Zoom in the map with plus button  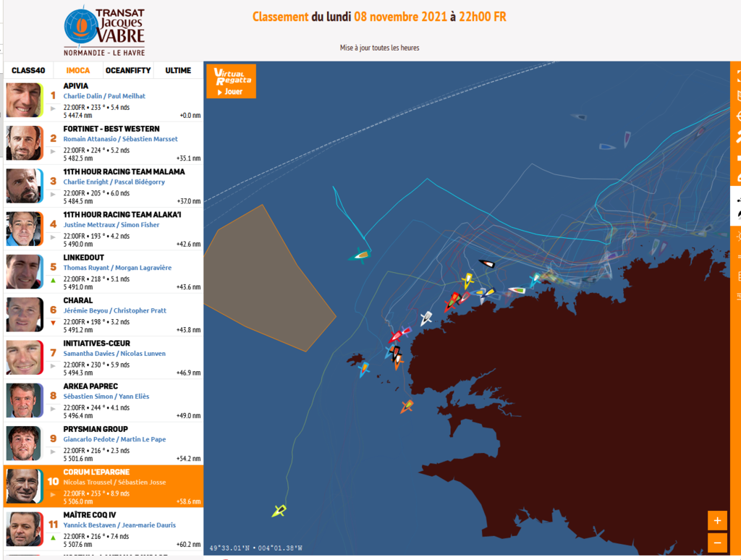[x=717, y=521]
